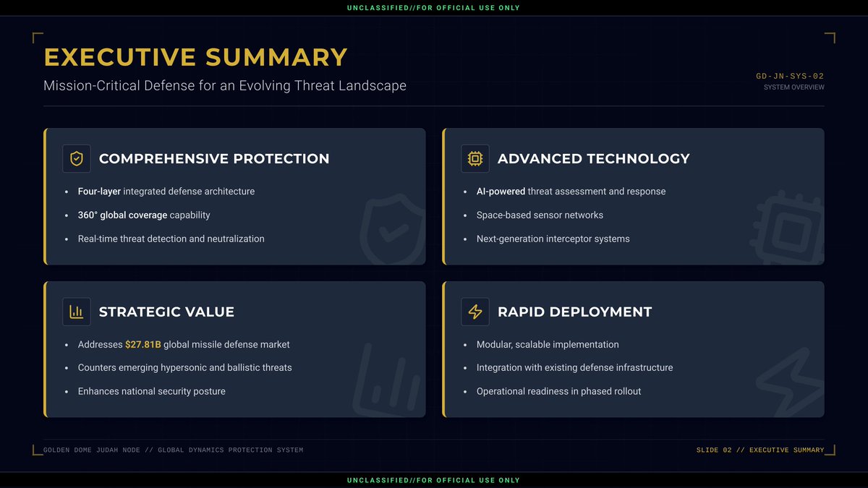Select Real-time threat detection and neutralization bullet
The width and height of the screenshot is (868, 488).
coord(171,239)
